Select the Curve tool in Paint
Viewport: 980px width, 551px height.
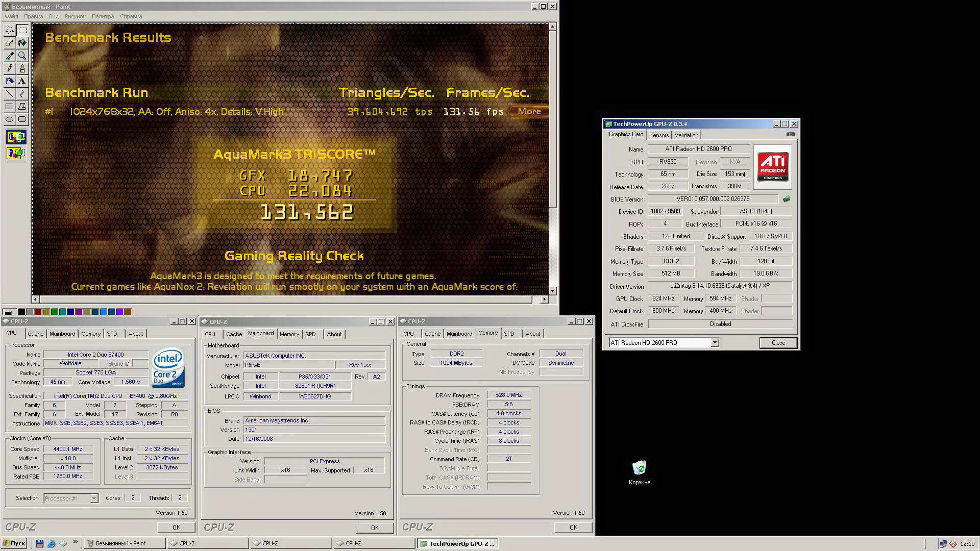click(x=22, y=94)
